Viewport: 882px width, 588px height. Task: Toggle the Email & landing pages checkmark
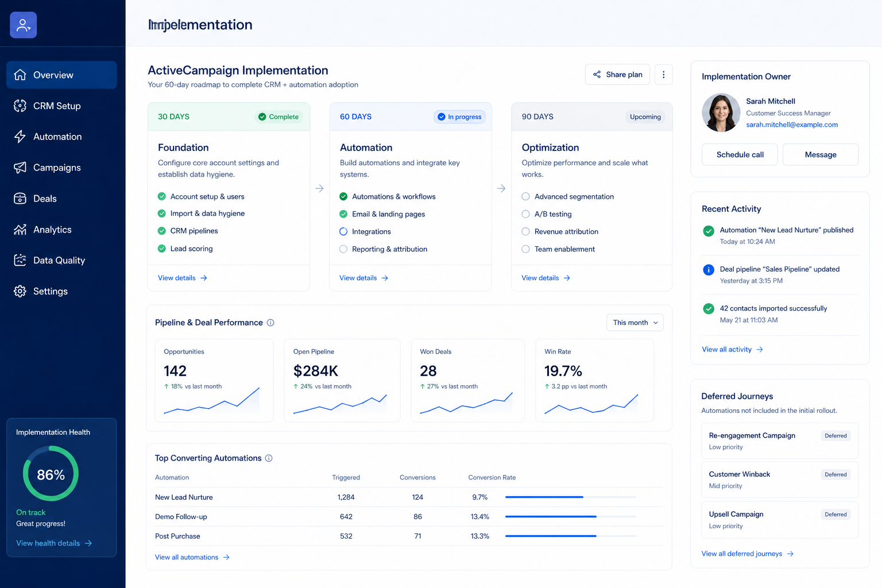tap(343, 214)
